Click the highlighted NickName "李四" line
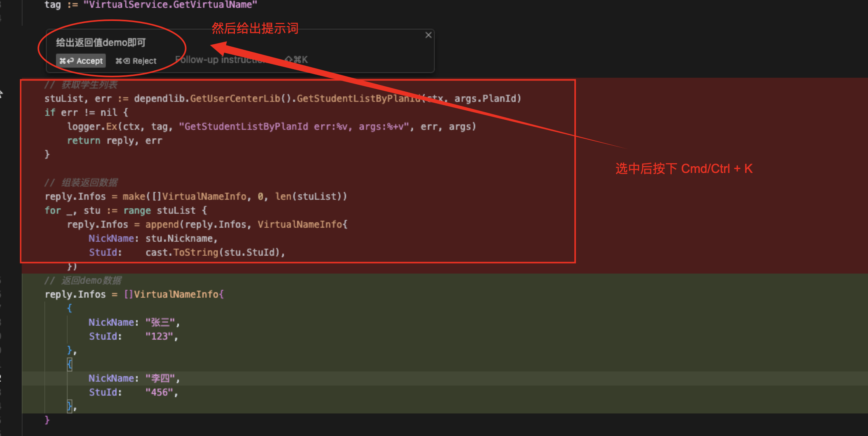 click(133, 378)
